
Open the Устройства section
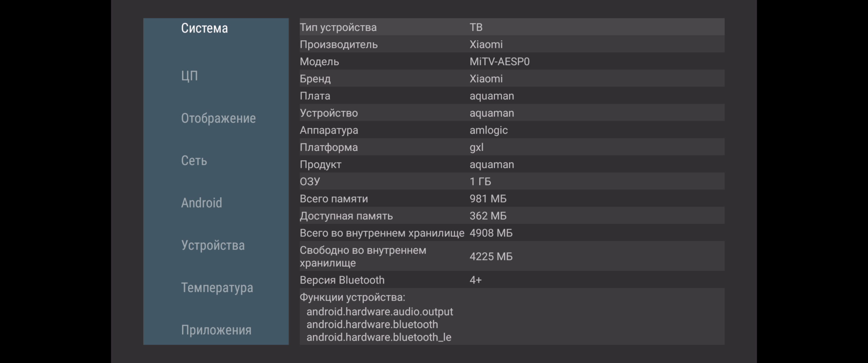coord(213,246)
